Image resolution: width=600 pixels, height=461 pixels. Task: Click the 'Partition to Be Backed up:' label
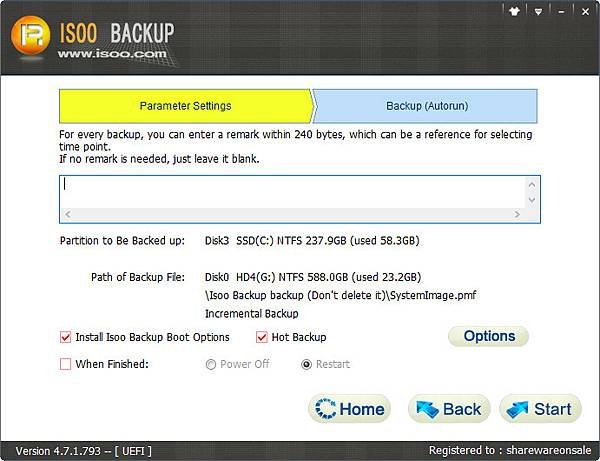122,241
